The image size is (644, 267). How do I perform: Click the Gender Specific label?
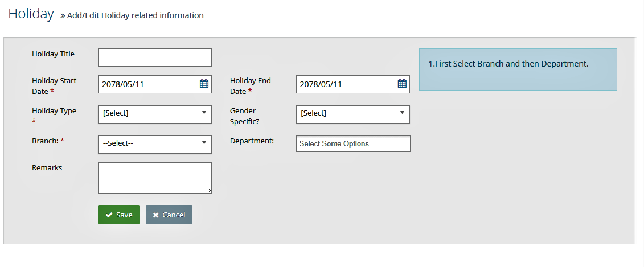(245, 116)
